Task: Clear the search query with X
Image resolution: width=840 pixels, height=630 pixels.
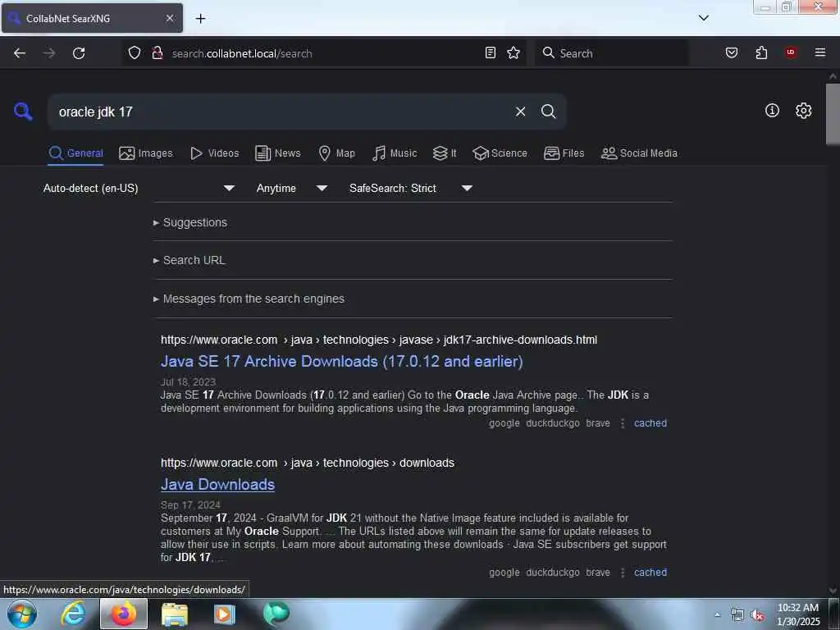Action: pos(520,112)
